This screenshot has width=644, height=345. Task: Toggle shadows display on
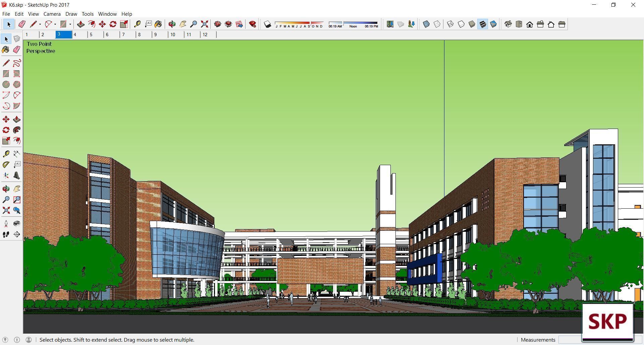coord(267,24)
